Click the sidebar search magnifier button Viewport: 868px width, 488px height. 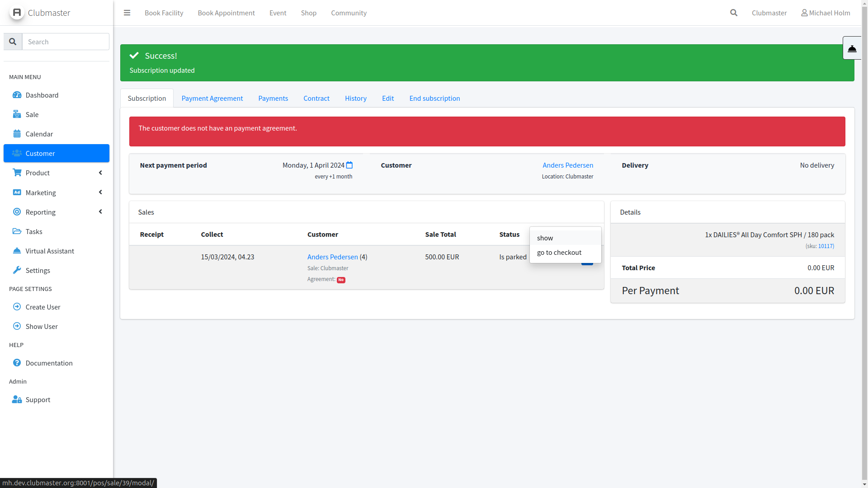tap(13, 42)
